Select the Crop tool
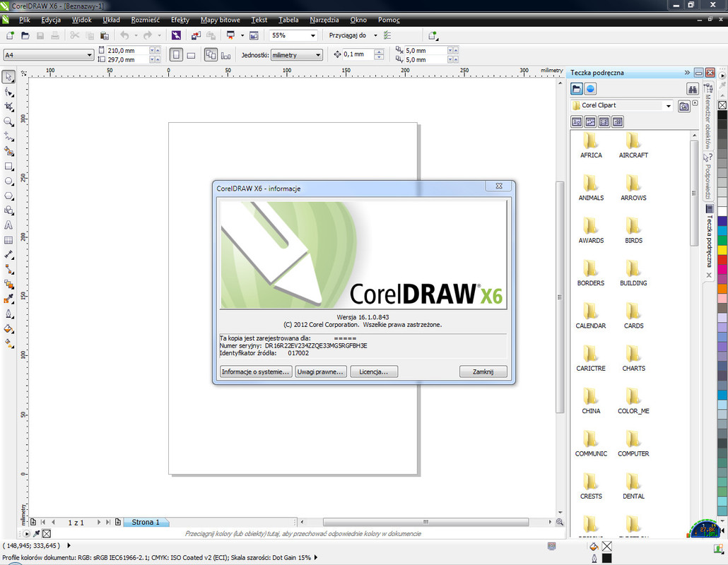This screenshot has height=565, width=728. [8, 107]
